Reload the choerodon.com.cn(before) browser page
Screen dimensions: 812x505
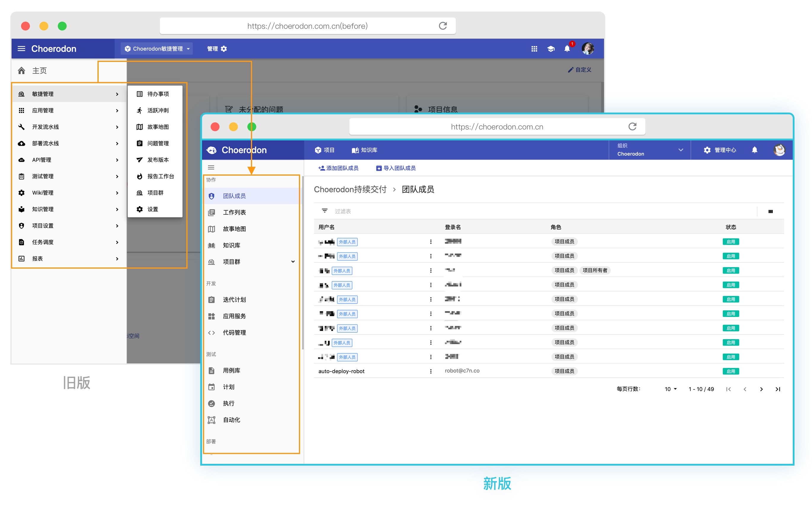point(443,26)
